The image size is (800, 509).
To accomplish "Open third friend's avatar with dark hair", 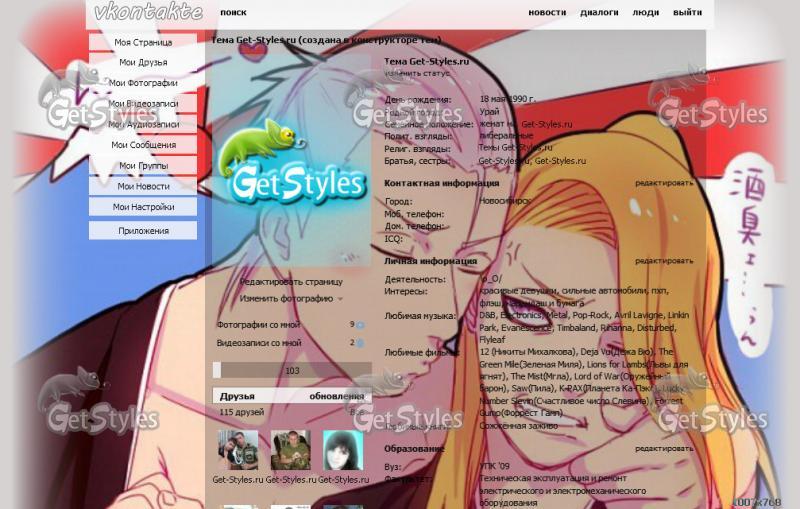I will click(342, 450).
